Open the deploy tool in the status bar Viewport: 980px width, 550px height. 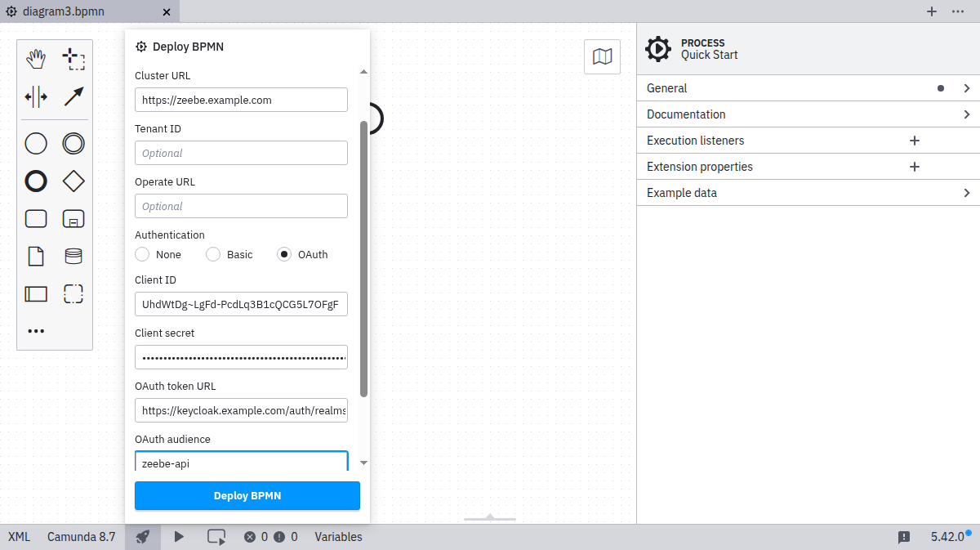click(142, 537)
